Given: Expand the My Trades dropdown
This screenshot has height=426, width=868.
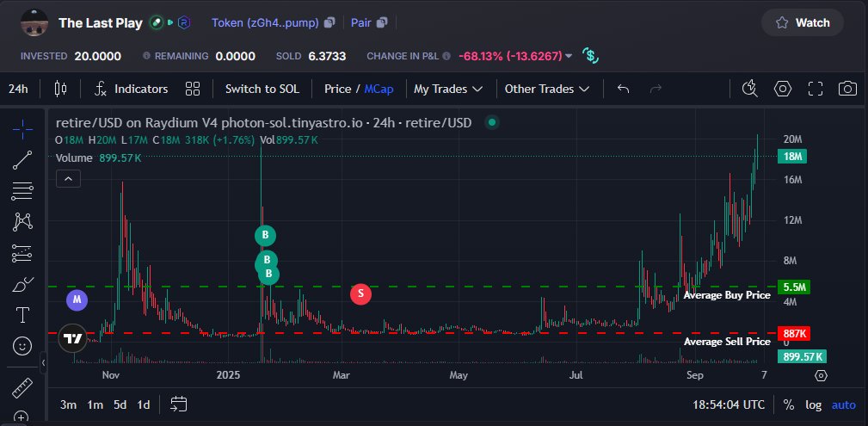Looking at the screenshot, I should tap(448, 89).
